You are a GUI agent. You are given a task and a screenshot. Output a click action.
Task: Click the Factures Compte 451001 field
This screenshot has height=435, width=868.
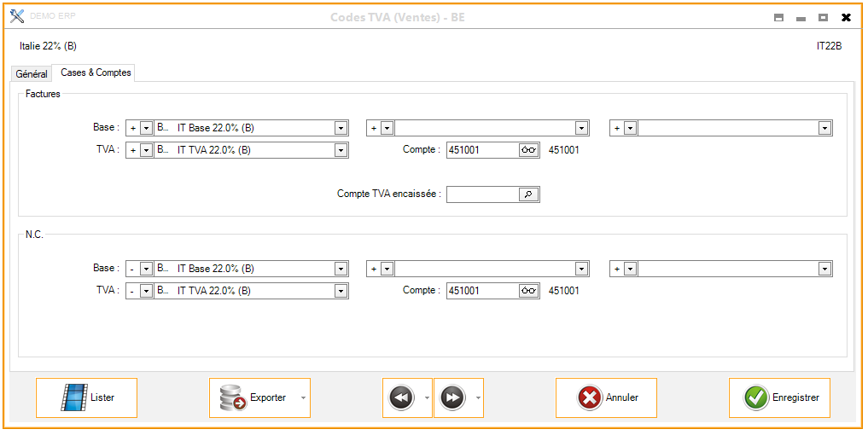pos(482,150)
